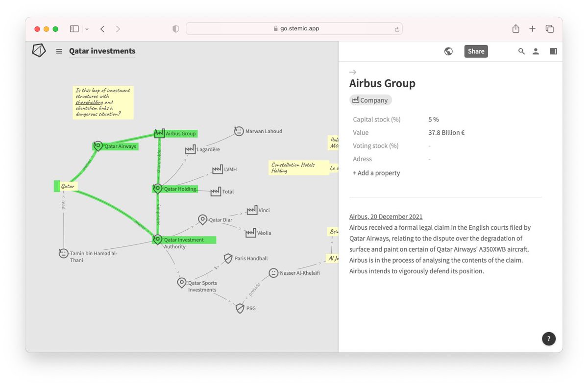Image resolution: width=588 pixels, height=386 pixels.
Task: Click Safari's back navigation arrow
Action: (x=102, y=29)
